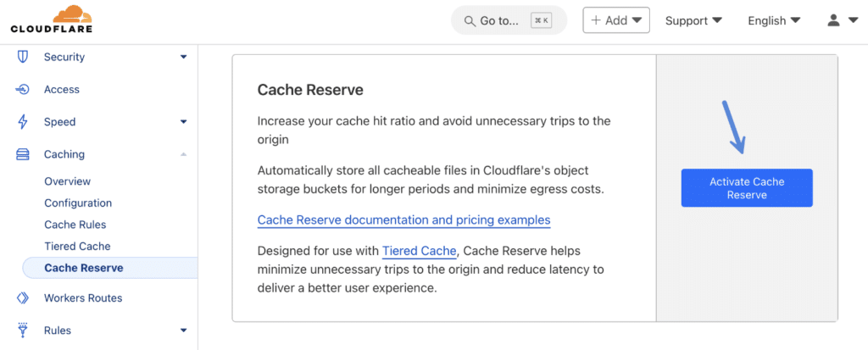The height and width of the screenshot is (350, 868).
Task: Click the Access sidebar icon
Action: 23,89
